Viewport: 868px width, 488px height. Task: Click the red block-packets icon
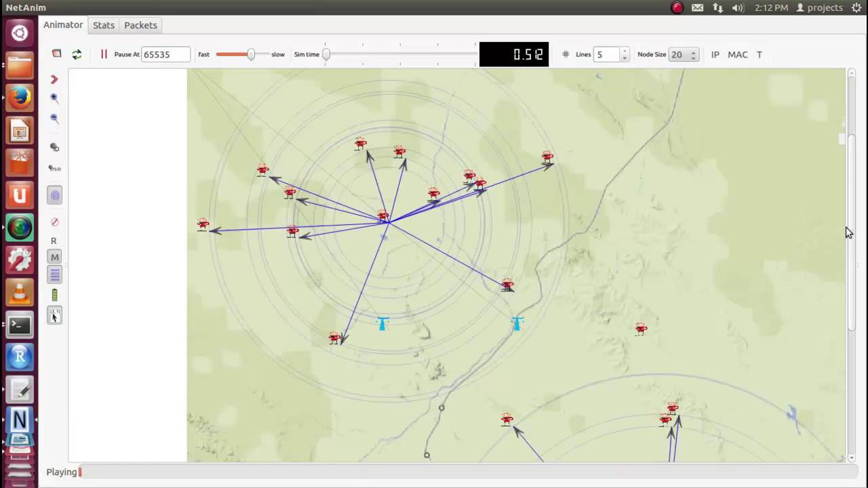54,222
